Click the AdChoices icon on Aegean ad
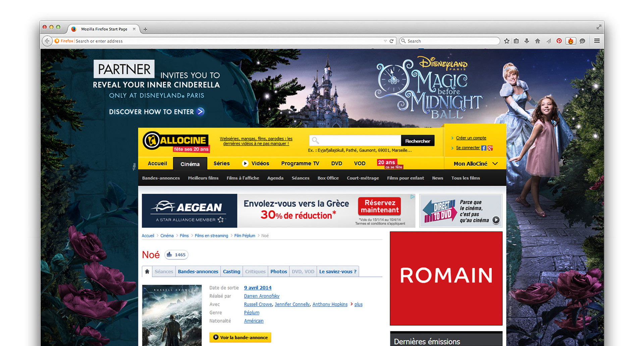The width and height of the screenshot is (644, 346). coord(413,197)
